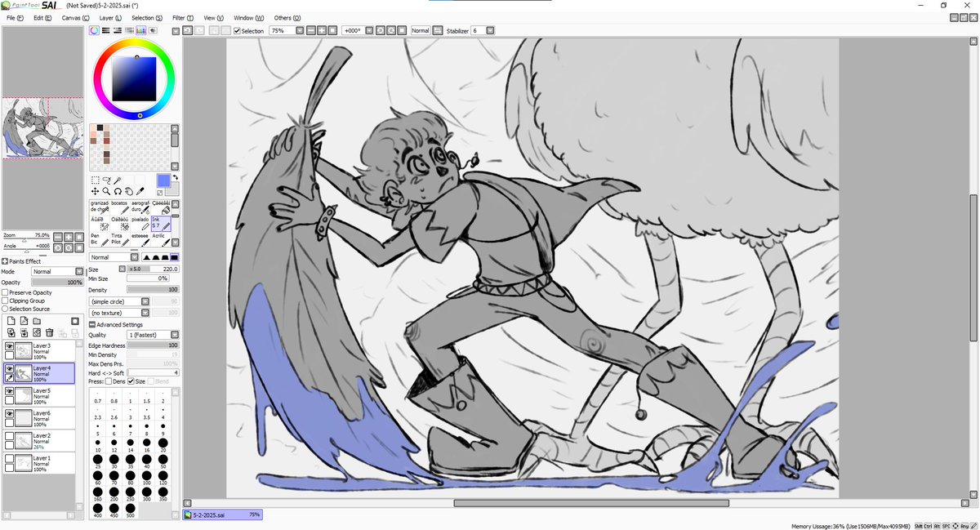Pick brush size 500 preset
Screen dimensions: 980x530
click(x=131, y=509)
